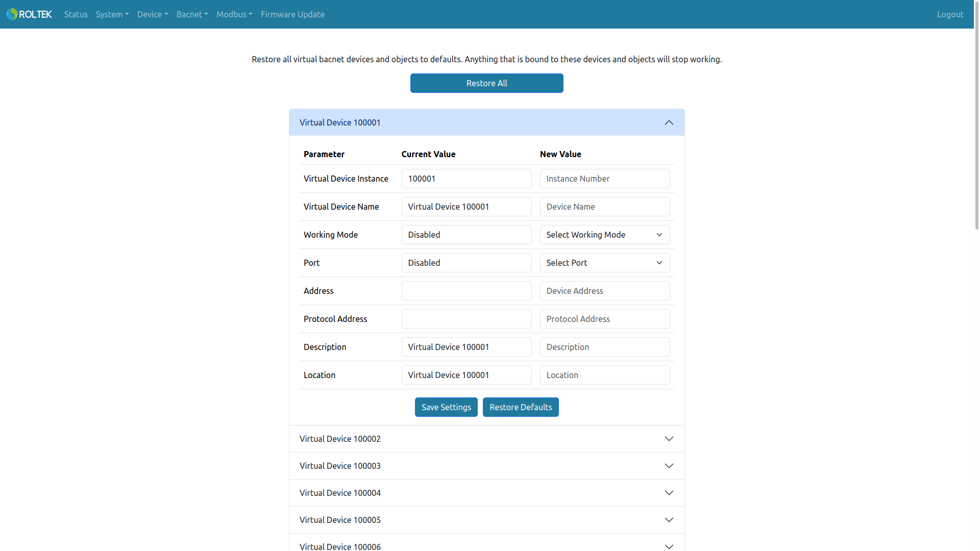Click the 'Current Value' column header
Viewport: 980px width, 551px height.
pos(428,154)
